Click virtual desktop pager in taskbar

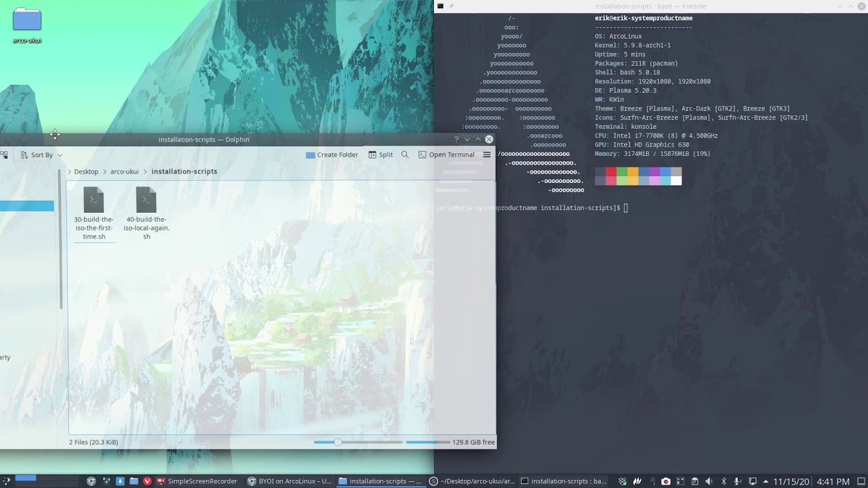(x=47, y=481)
